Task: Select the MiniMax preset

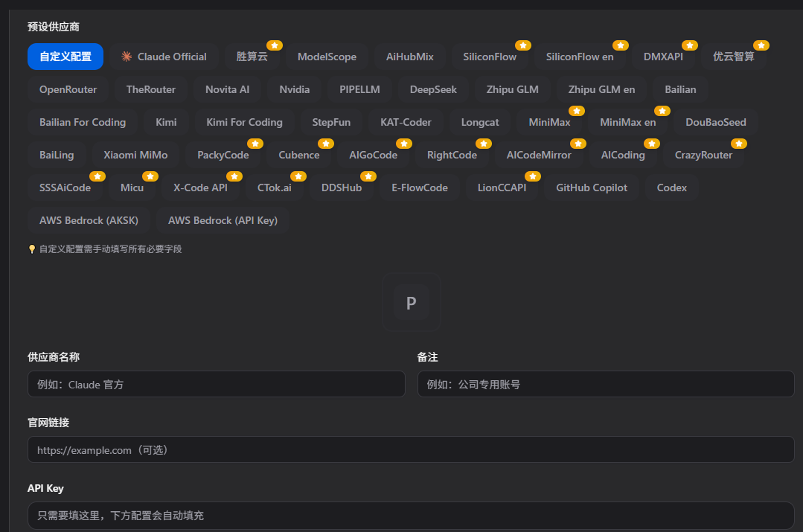Action: click(549, 122)
